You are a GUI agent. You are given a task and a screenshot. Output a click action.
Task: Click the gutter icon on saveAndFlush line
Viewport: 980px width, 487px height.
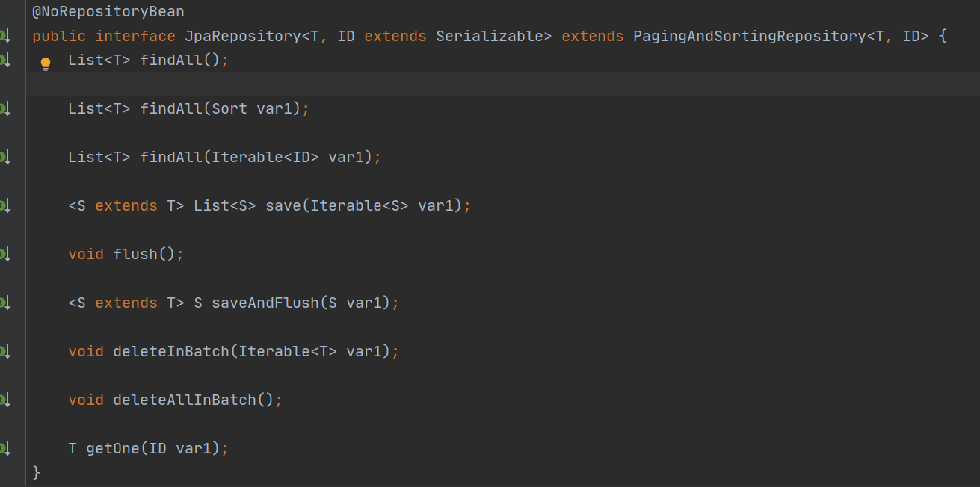tap(4, 303)
